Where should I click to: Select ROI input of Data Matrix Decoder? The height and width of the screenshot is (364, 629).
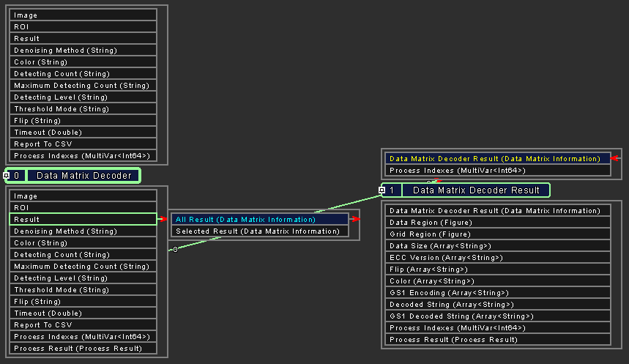(x=83, y=27)
